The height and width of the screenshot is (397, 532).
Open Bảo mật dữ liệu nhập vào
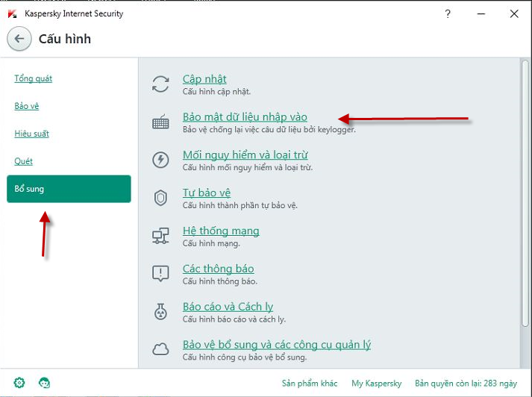coord(245,117)
